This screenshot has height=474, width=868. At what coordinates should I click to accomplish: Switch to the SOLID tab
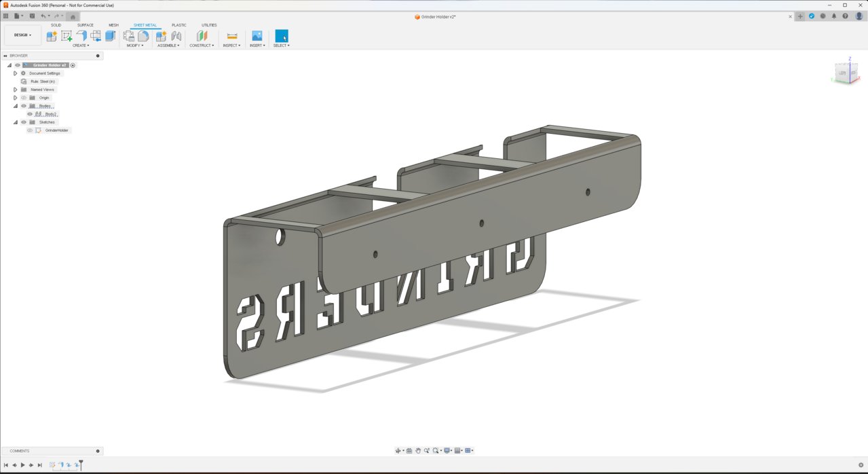(x=56, y=25)
